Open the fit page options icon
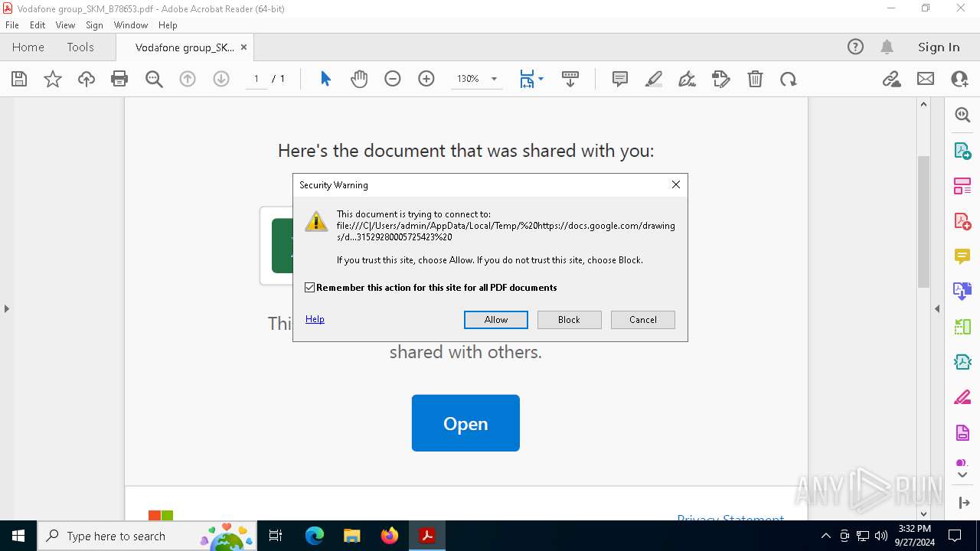 (531, 79)
